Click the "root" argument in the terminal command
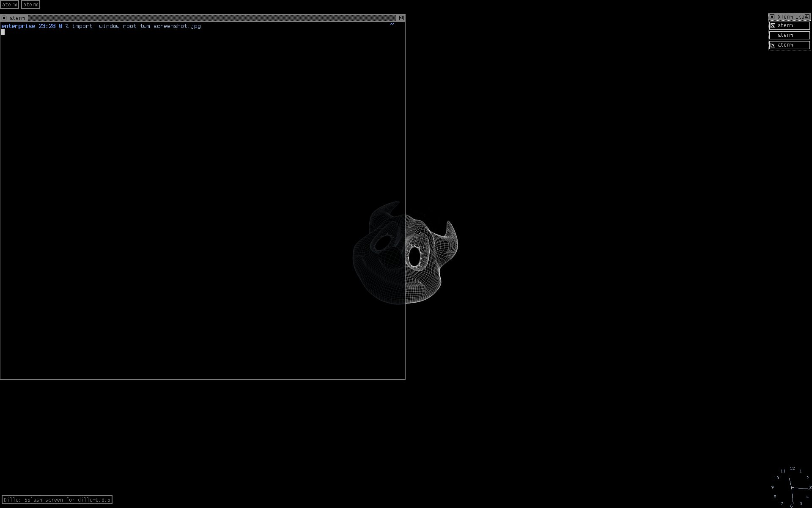 click(x=130, y=26)
